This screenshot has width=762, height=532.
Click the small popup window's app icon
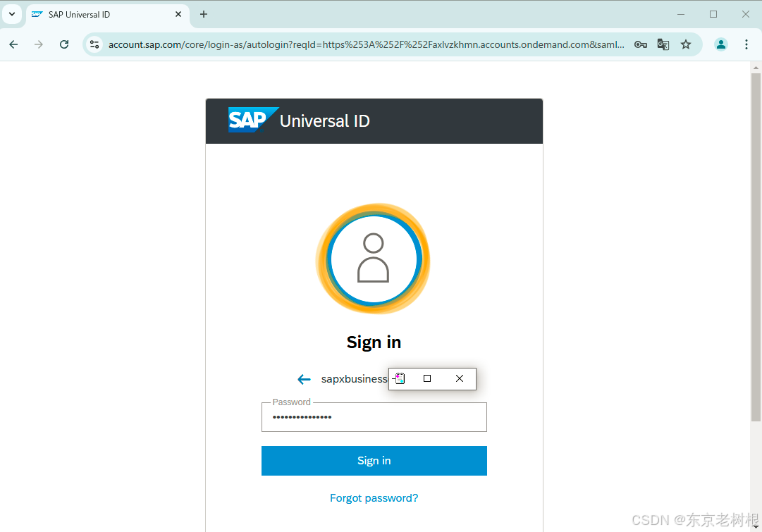(x=400, y=378)
